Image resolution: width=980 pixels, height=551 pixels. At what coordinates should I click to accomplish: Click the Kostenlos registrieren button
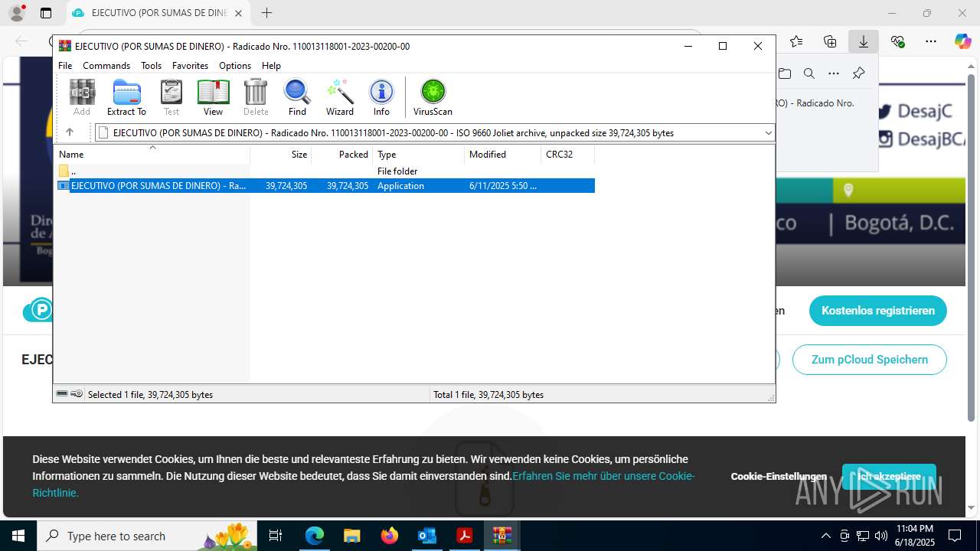coord(878,311)
